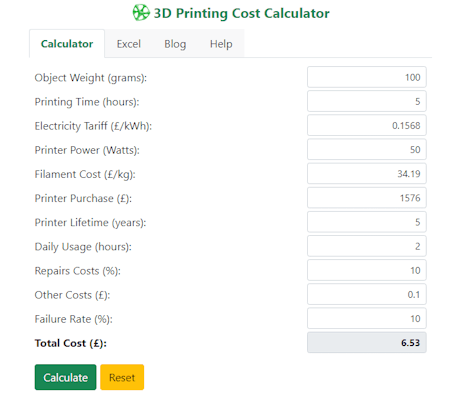Go to the Blog tab
The height and width of the screenshot is (411, 450).
pyautogui.click(x=175, y=44)
